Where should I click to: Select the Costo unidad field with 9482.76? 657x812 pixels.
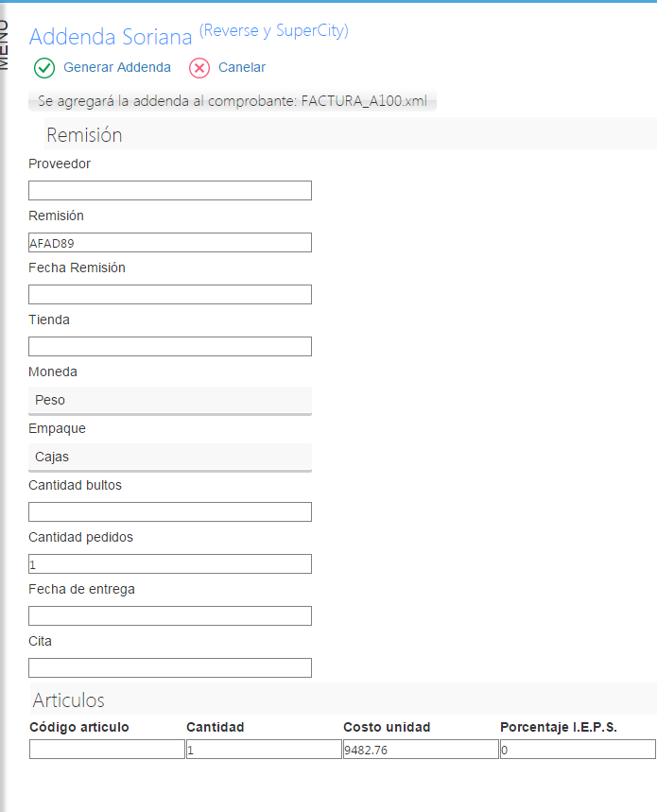coord(421,750)
